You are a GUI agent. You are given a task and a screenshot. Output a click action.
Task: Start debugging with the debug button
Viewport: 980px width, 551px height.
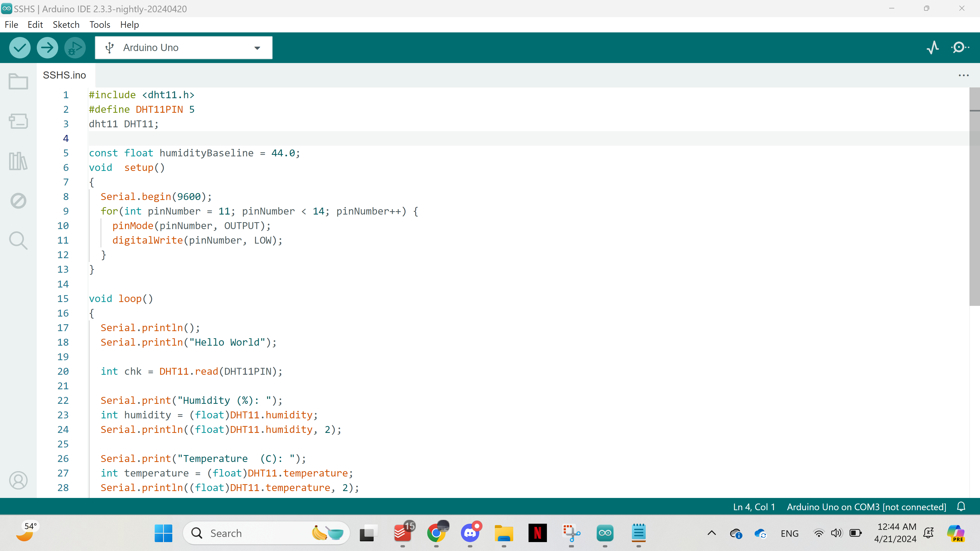click(75, 47)
